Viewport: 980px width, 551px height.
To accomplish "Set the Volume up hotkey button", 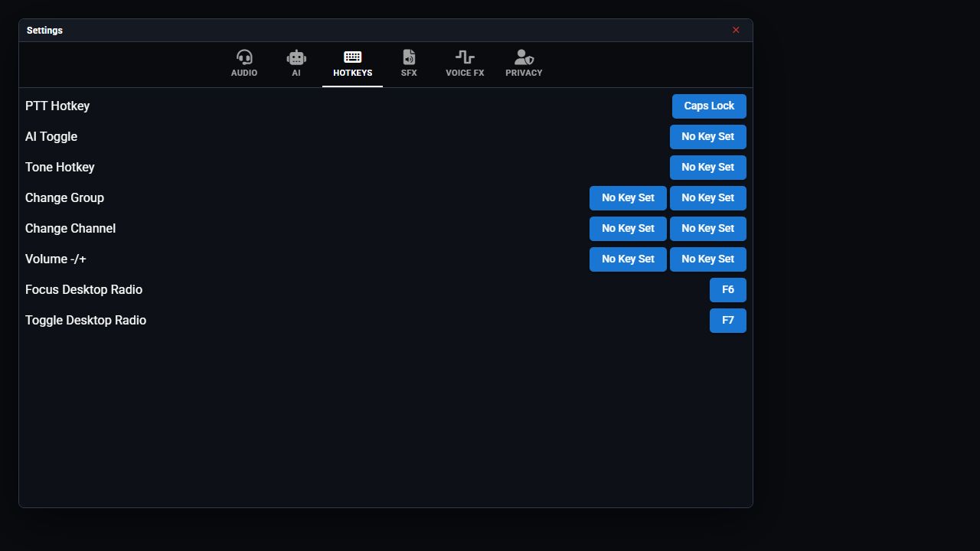I will tap(708, 259).
